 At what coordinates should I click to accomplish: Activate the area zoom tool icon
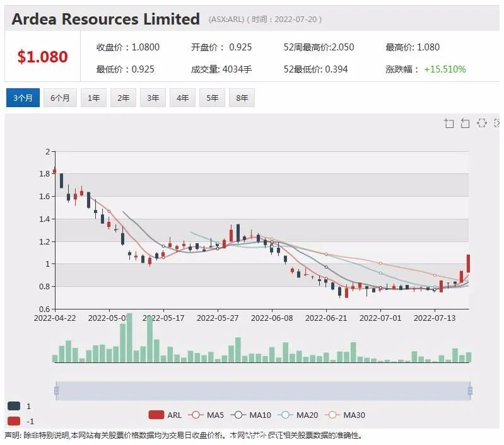pyautogui.click(x=449, y=123)
